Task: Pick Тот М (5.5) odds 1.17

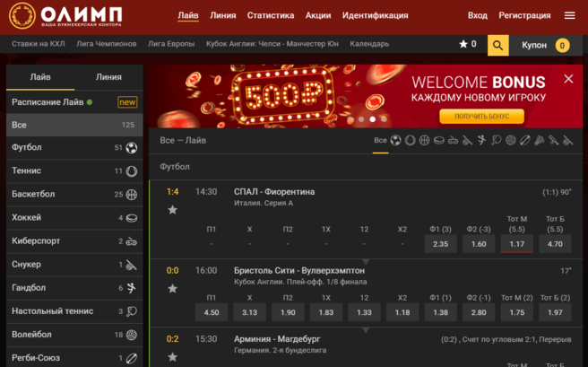Action: [517, 244]
